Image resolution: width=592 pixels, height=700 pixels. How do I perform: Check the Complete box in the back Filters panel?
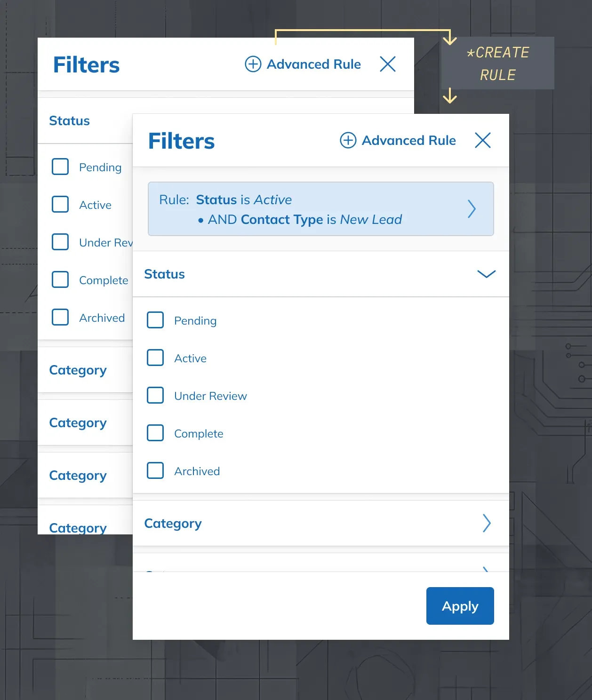tap(60, 280)
